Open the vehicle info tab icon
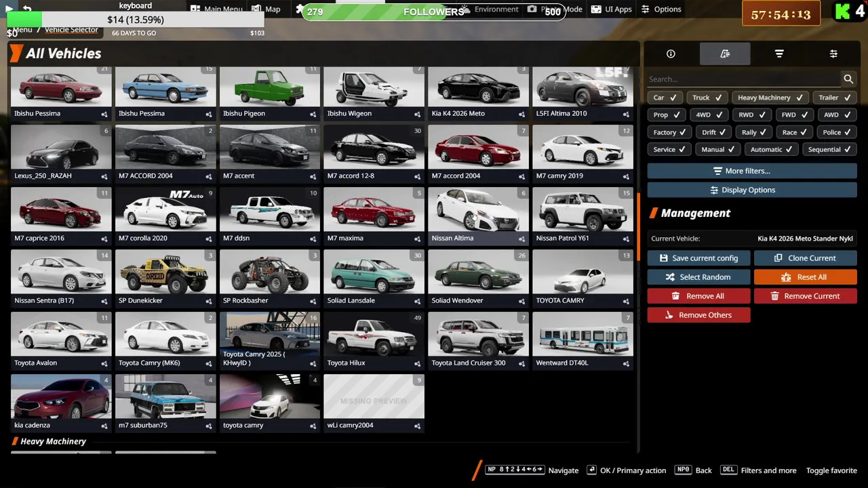868x488 pixels. [671, 54]
